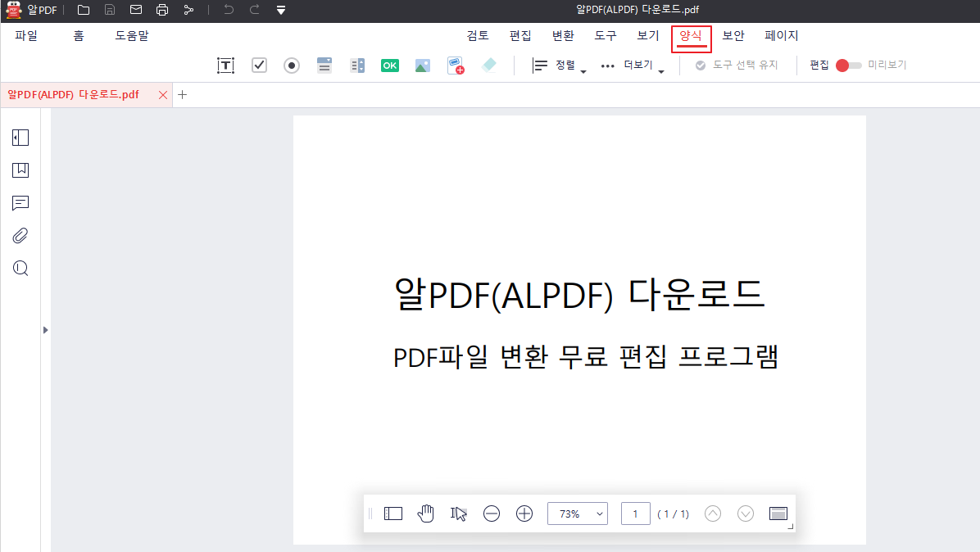Enable 도구 선택 유지 option
The image size is (980, 552).
point(737,65)
